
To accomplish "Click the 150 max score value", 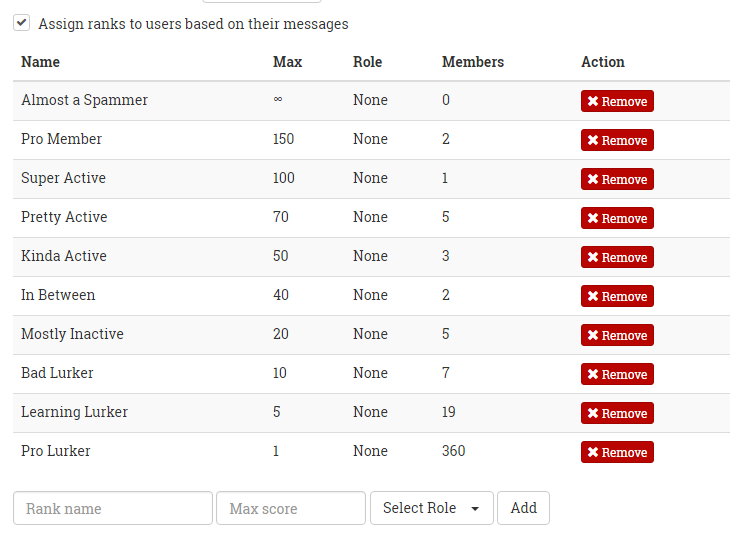I will [283, 139].
